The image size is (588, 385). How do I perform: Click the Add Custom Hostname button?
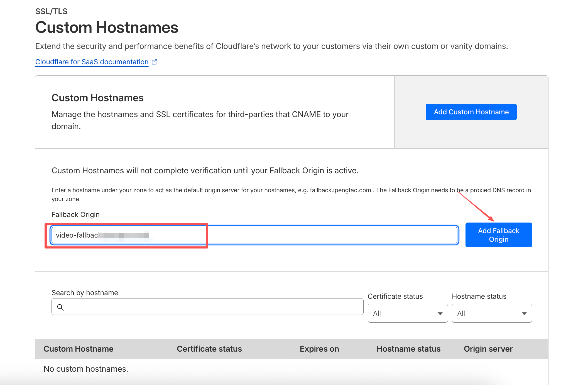point(471,112)
